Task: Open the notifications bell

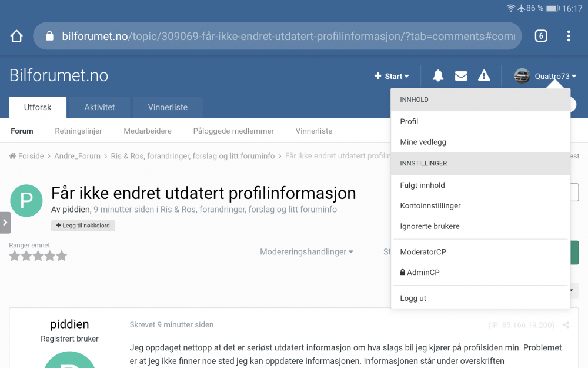Action: point(437,75)
